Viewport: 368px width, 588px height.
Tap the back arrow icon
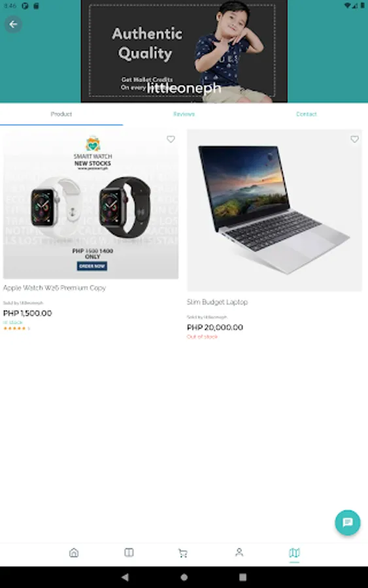[x=13, y=24]
